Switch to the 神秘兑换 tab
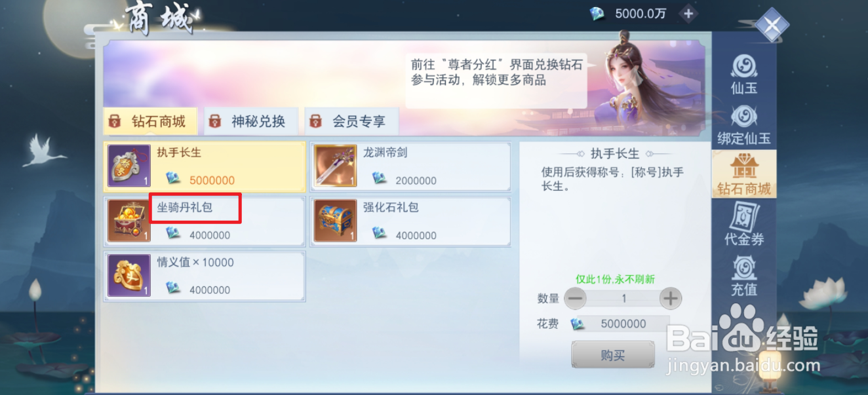This screenshot has height=395, width=868. click(x=251, y=121)
